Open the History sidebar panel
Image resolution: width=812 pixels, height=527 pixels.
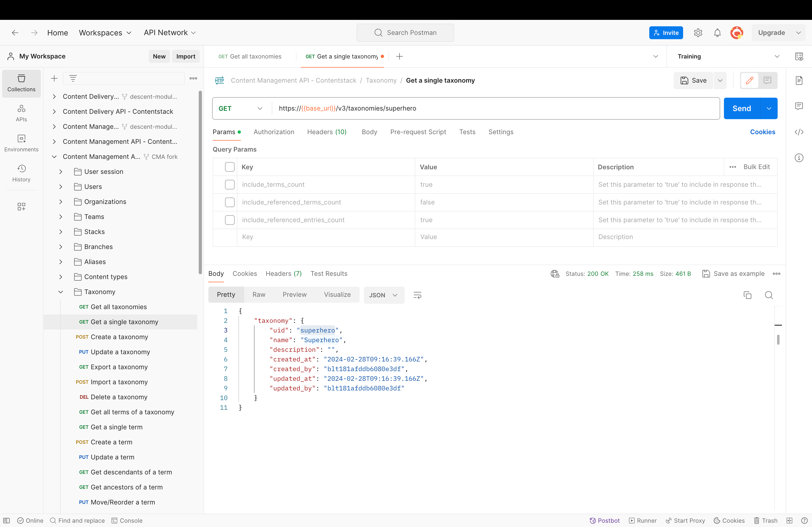pyautogui.click(x=21, y=173)
